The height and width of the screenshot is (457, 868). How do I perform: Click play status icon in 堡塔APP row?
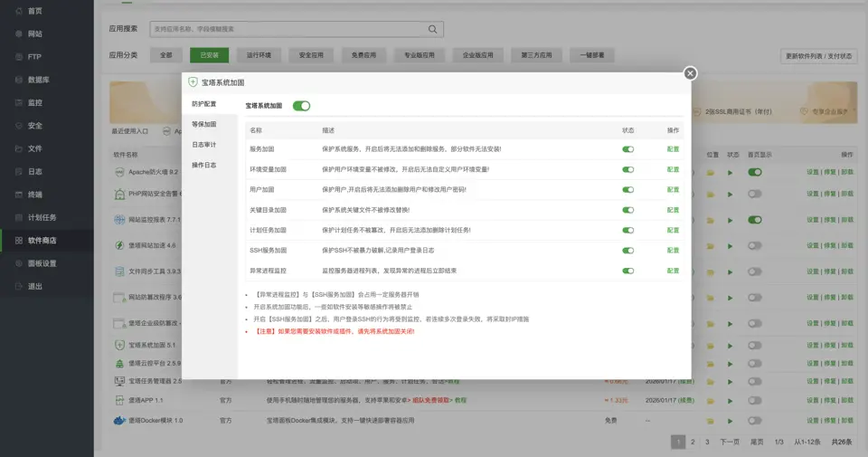[731, 401]
